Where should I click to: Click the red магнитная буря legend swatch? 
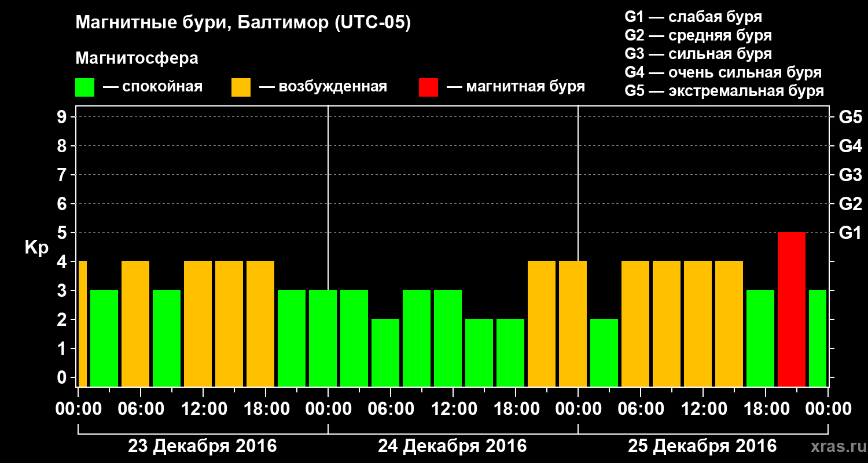428,87
